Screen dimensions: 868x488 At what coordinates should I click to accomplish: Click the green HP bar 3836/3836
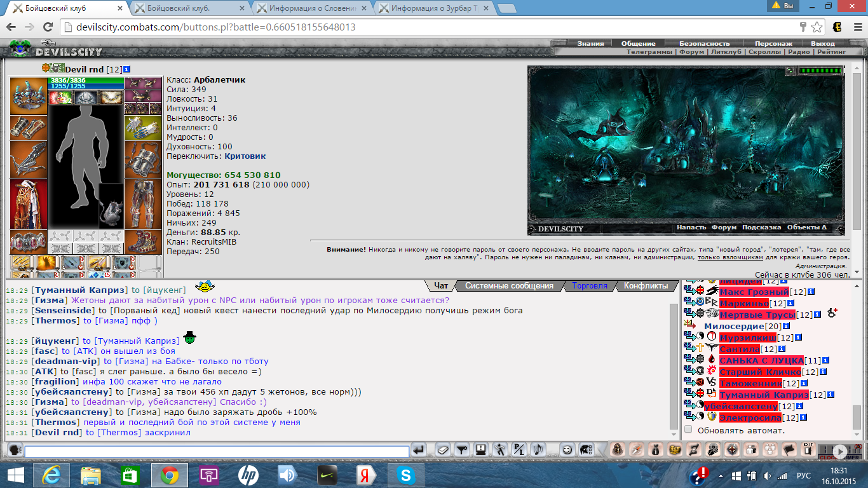point(86,80)
